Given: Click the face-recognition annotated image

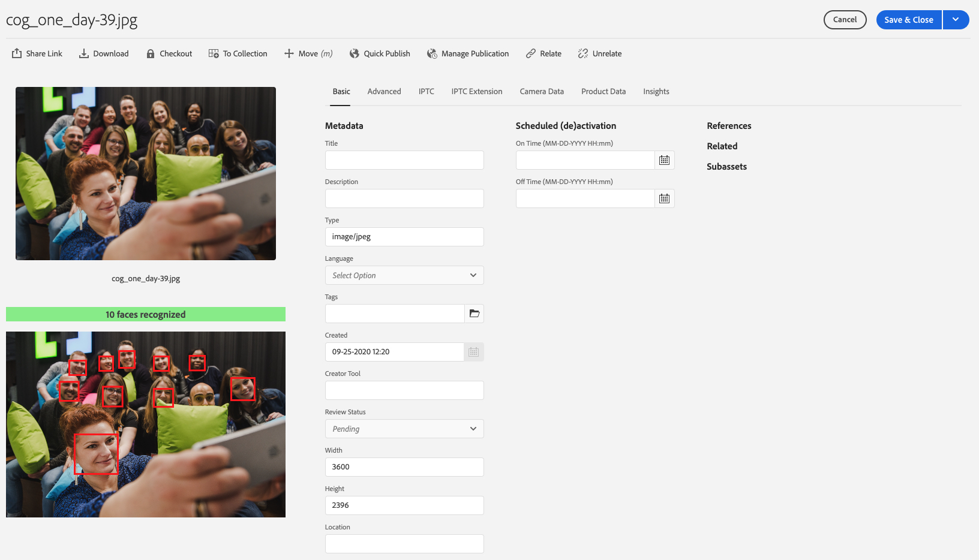Looking at the screenshot, I should (x=146, y=424).
